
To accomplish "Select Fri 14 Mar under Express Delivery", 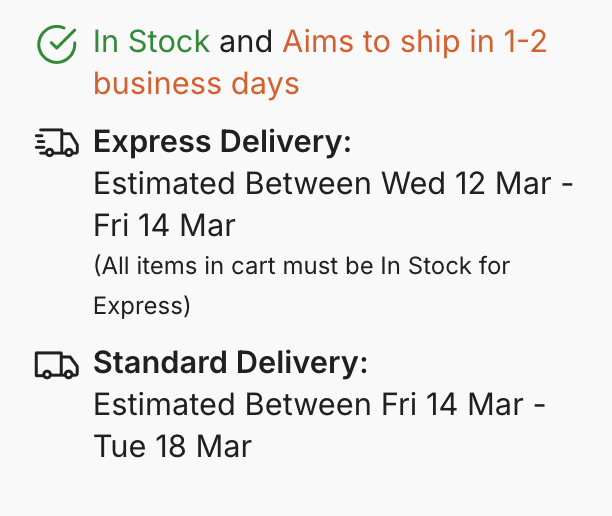I will pos(164,226).
